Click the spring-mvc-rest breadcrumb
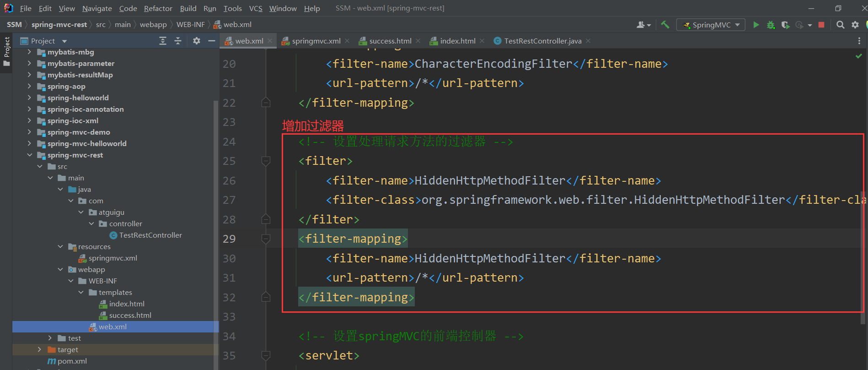This screenshot has width=868, height=370. [59, 25]
